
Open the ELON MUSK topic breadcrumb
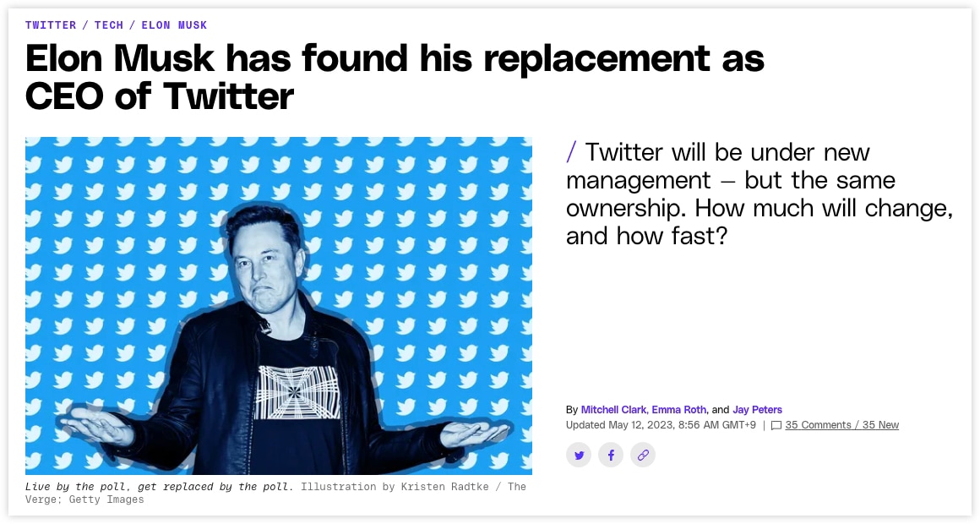(x=174, y=25)
